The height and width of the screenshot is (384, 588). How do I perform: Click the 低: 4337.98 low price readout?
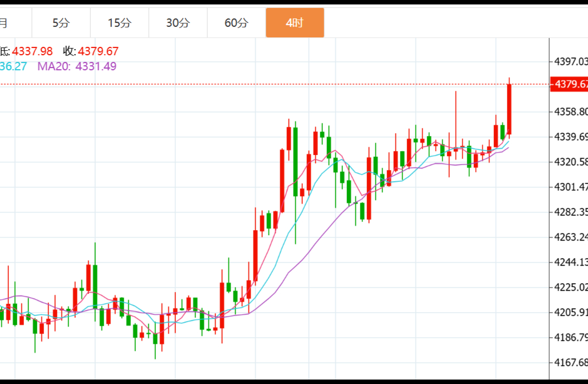click(x=26, y=51)
